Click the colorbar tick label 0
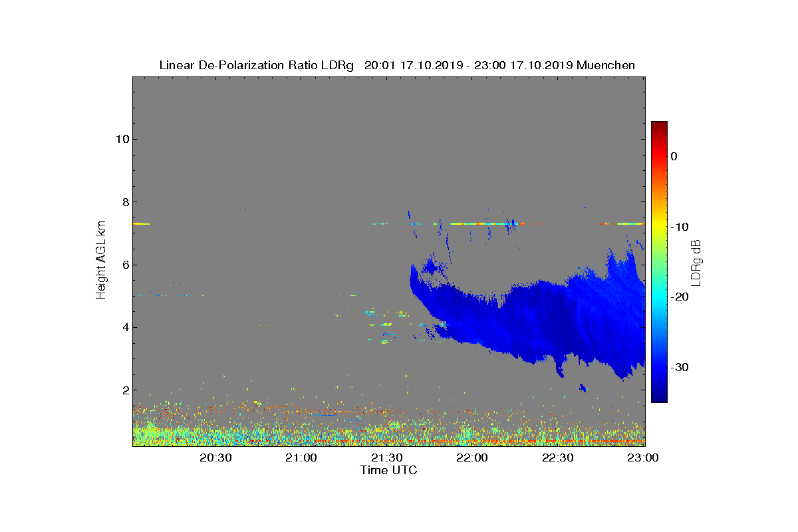This screenshot has height=532, width=798. pyautogui.click(x=674, y=156)
